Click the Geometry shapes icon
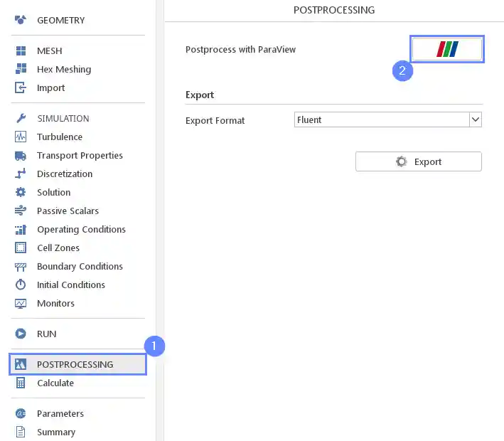 [x=21, y=20]
